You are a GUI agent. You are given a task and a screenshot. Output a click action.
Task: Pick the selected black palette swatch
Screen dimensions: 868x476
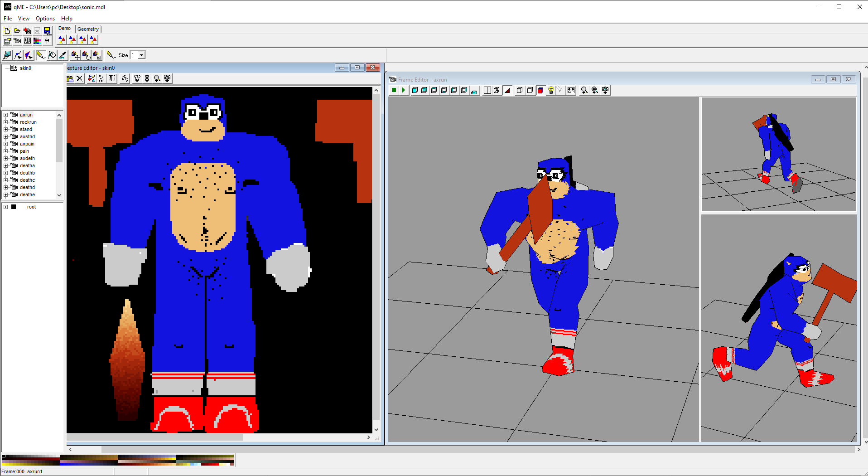point(4,457)
